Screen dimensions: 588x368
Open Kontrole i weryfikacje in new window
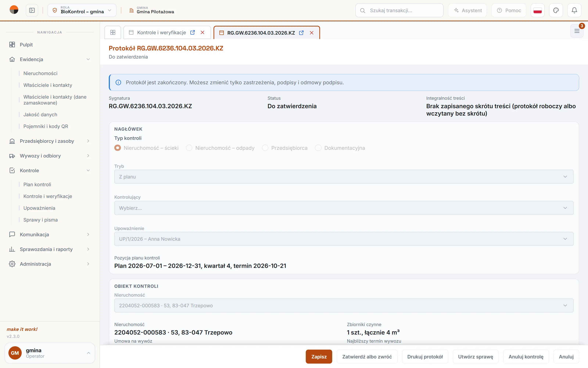tap(192, 32)
